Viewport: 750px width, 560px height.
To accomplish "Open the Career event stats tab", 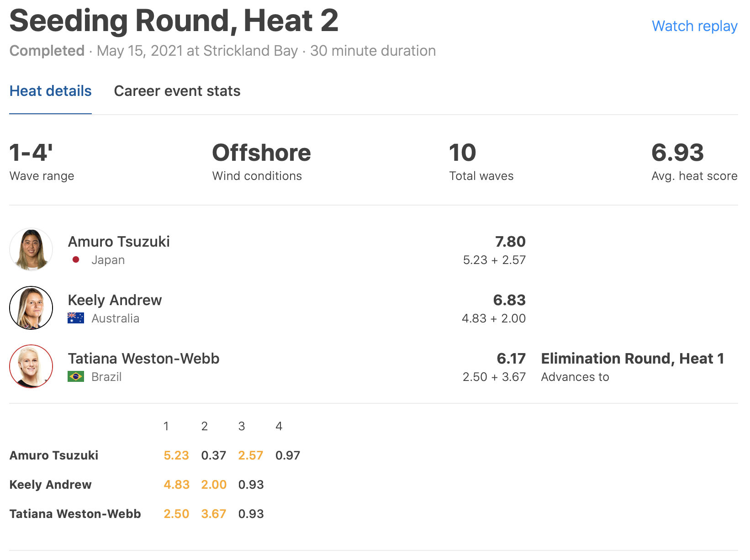I will pyautogui.click(x=177, y=91).
